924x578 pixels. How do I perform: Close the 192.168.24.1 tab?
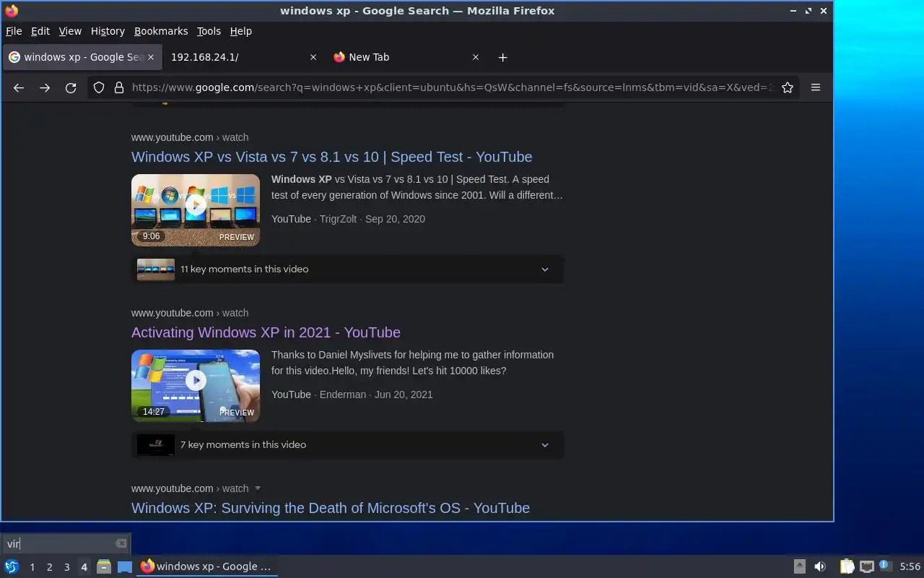pyautogui.click(x=313, y=57)
